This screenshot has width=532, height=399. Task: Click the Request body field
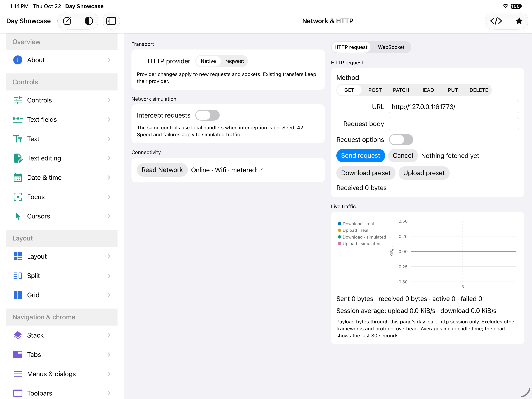click(454, 124)
